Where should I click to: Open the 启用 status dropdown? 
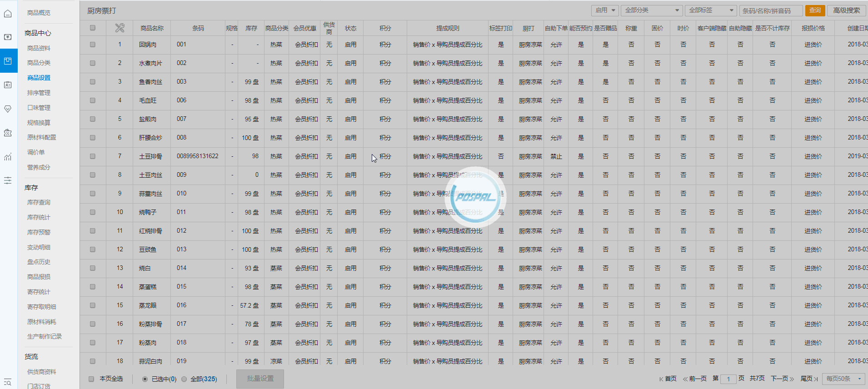coord(604,10)
